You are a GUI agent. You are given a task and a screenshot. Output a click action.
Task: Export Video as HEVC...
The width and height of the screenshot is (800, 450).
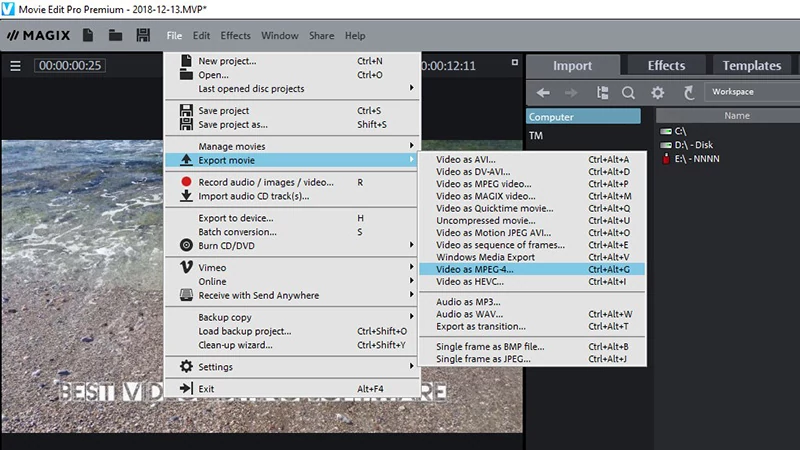click(532, 282)
